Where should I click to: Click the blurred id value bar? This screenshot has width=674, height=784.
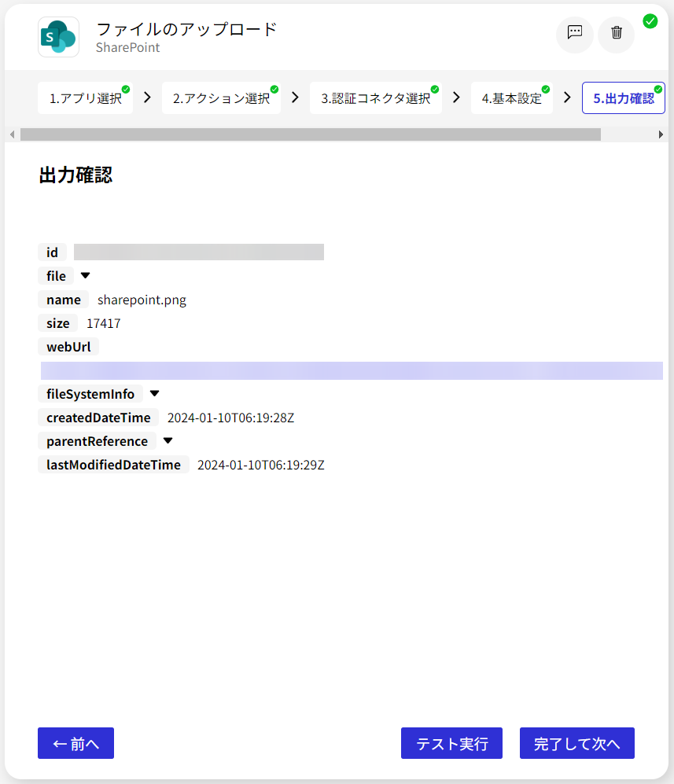(x=199, y=252)
